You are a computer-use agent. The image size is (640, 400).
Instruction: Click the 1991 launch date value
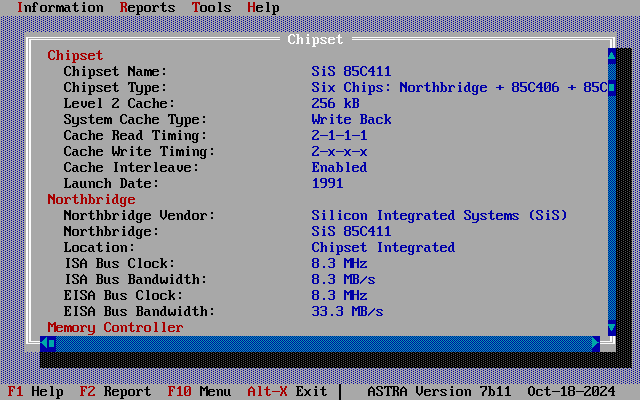point(327,183)
